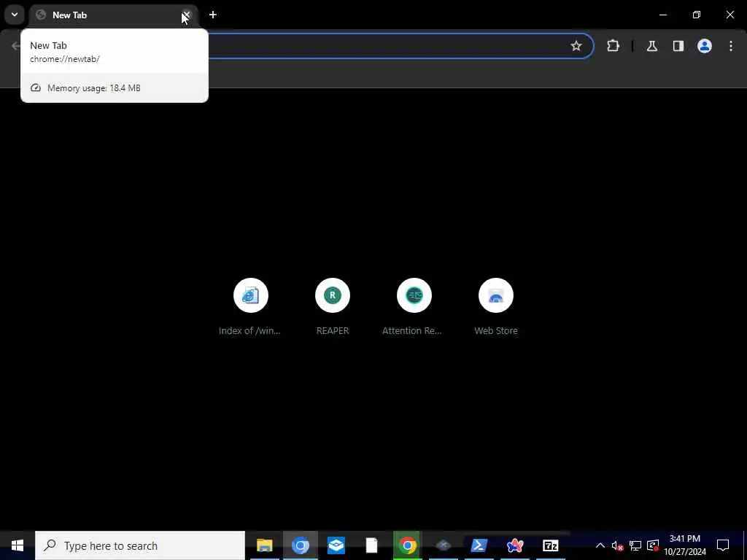Open the clock showing 3:41 PM

point(684,545)
